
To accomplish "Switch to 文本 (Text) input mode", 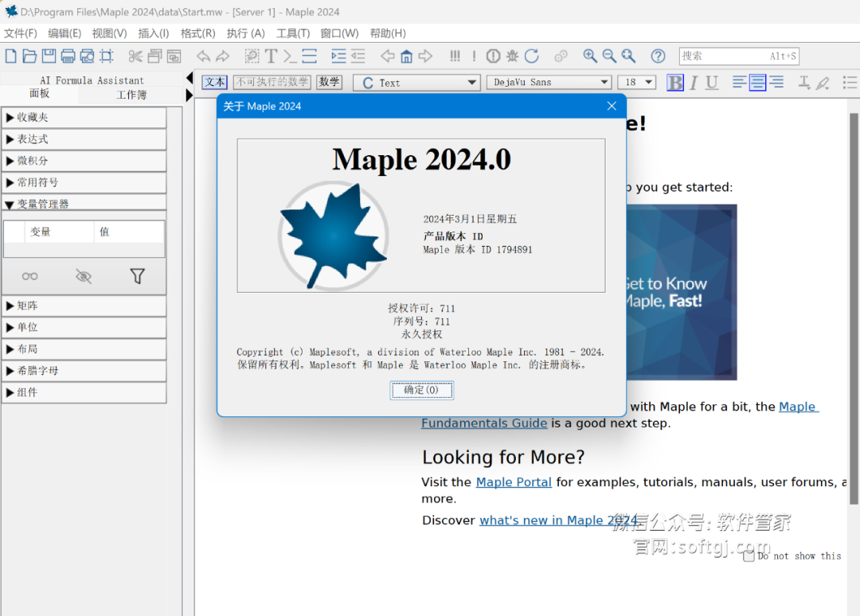I will (214, 82).
